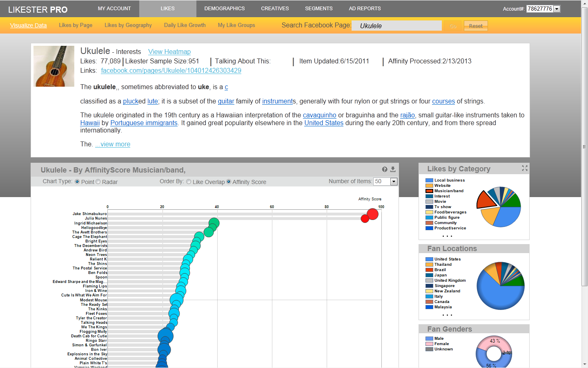Image resolution: width=588 pixels, height=368 pixels.
Task: Select Visualize Data submenu link
Action: (28, 25)
